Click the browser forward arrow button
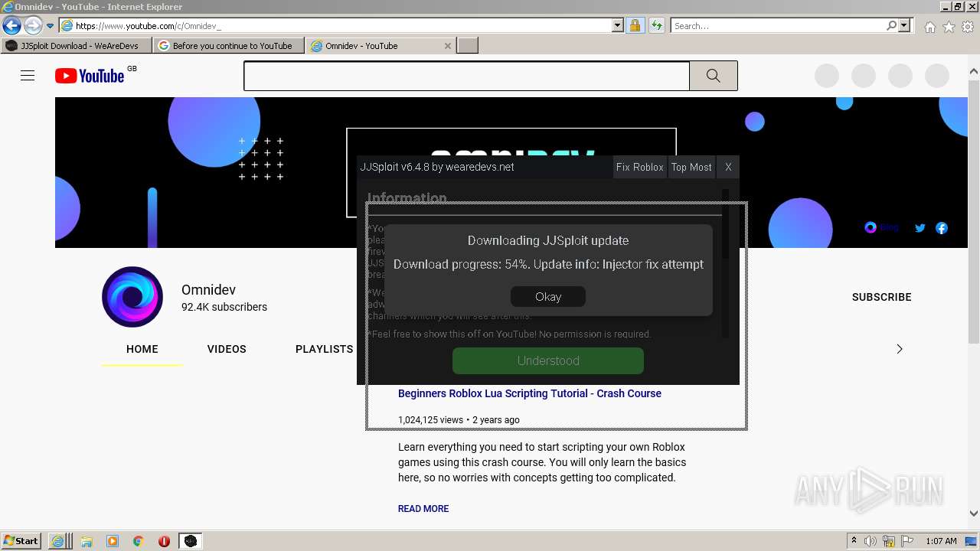The height and width of the screenshot is (551, 980). [32, 26]
